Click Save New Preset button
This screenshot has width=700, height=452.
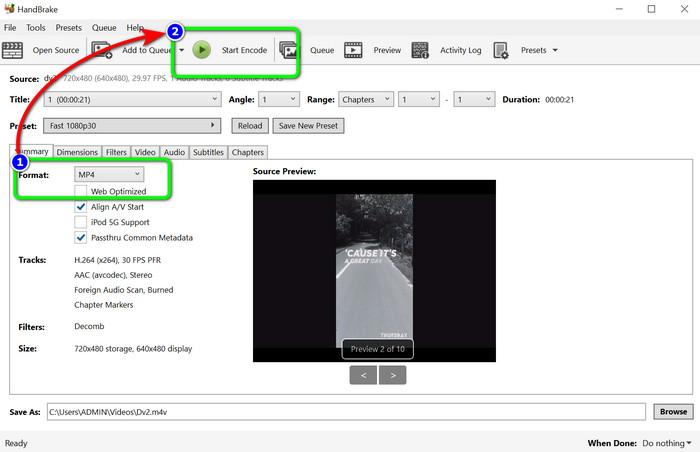click(x=308, y=126)
